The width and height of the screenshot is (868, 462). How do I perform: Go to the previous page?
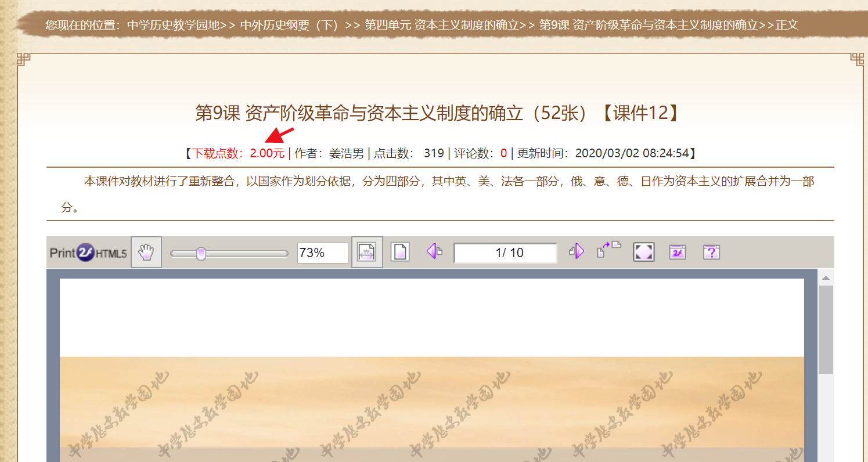click(x=434, y=252)
